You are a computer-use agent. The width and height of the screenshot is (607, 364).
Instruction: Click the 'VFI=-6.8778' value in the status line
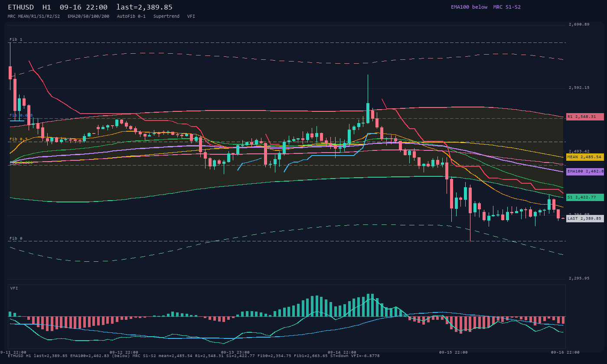point(366,356)
